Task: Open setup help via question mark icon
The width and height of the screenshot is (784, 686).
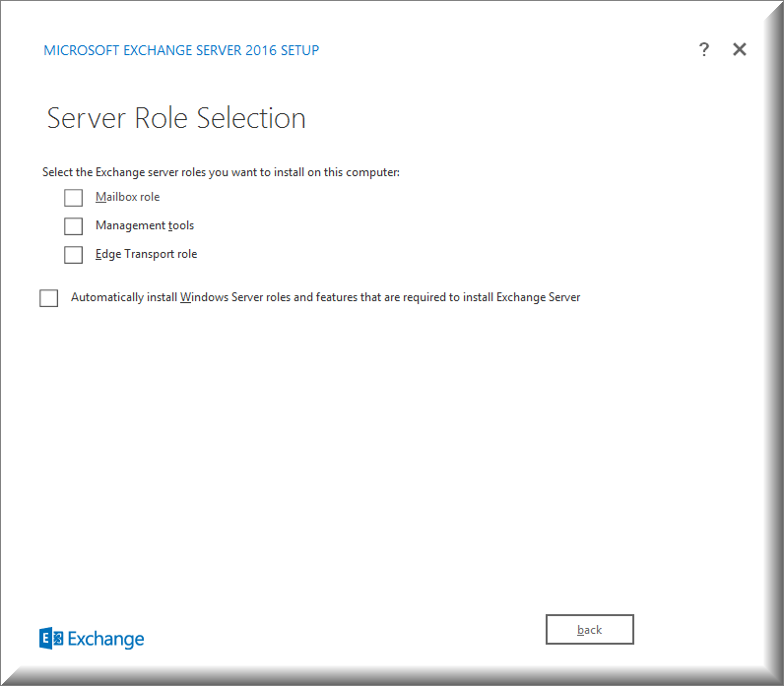Action: [703, 49]
